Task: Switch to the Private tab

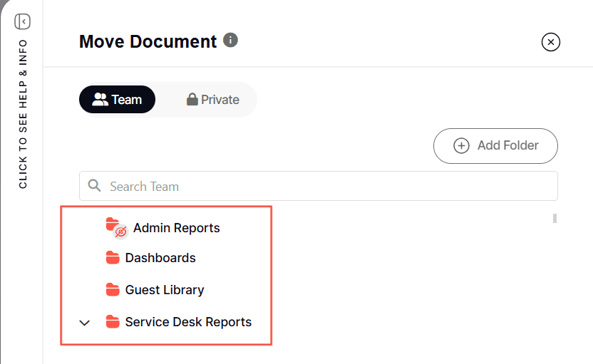Action: coord(212,100)
